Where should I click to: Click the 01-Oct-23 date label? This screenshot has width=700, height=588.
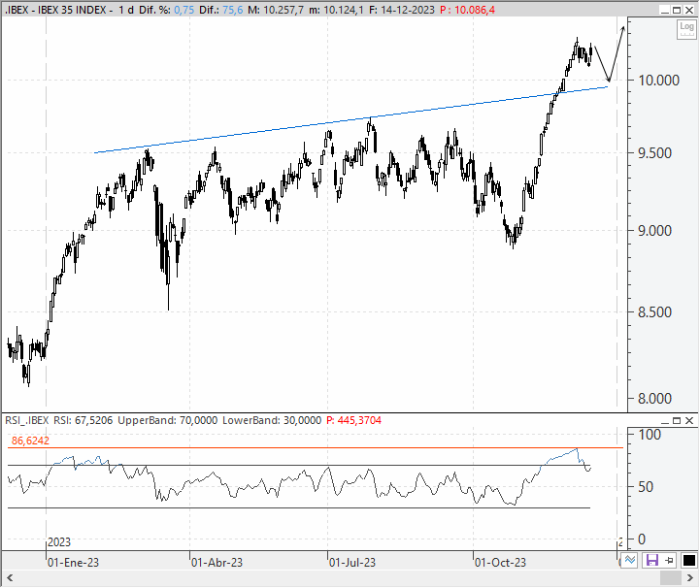click(x=500, y=563)
